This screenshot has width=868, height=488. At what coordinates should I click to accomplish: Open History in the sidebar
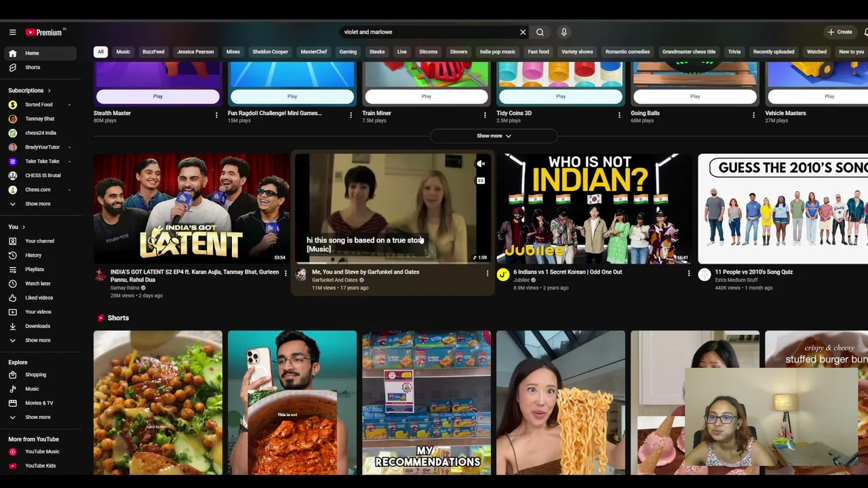pos(41,255)
